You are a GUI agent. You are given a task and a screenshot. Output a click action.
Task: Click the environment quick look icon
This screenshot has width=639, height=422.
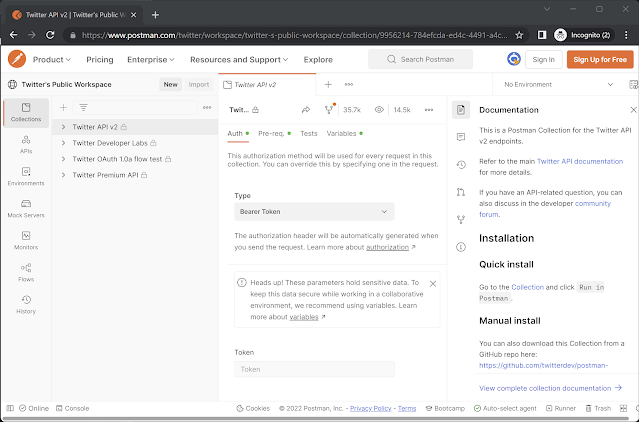(634, 84)
